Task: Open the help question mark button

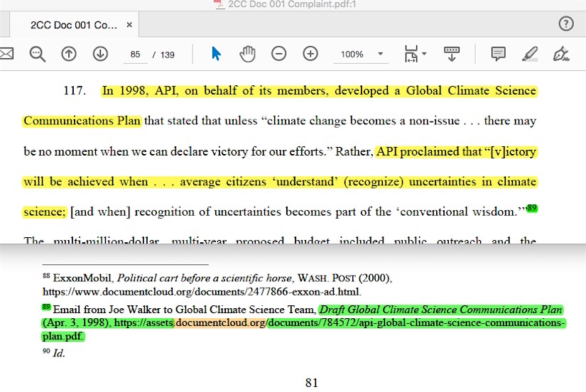Action: pos(565,23)
